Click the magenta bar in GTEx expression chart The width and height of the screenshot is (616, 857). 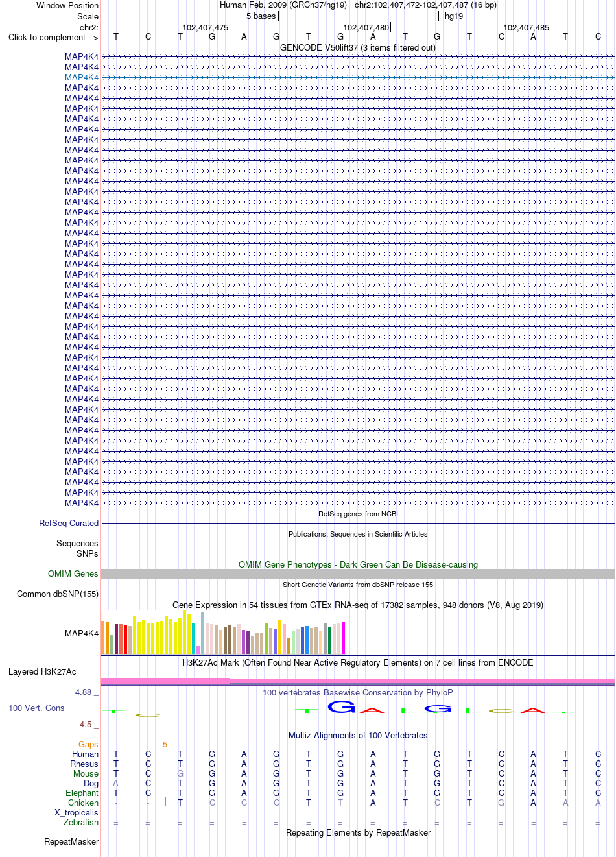click(344, 638)
